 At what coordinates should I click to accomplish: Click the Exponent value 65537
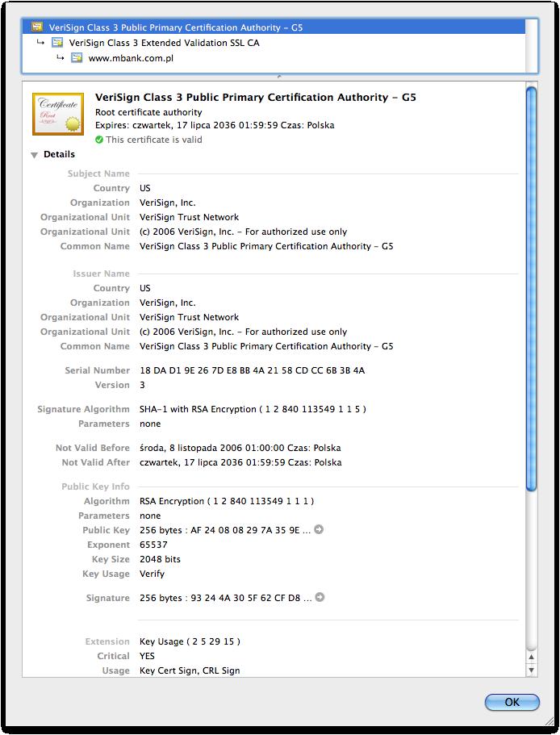(153, 545)
